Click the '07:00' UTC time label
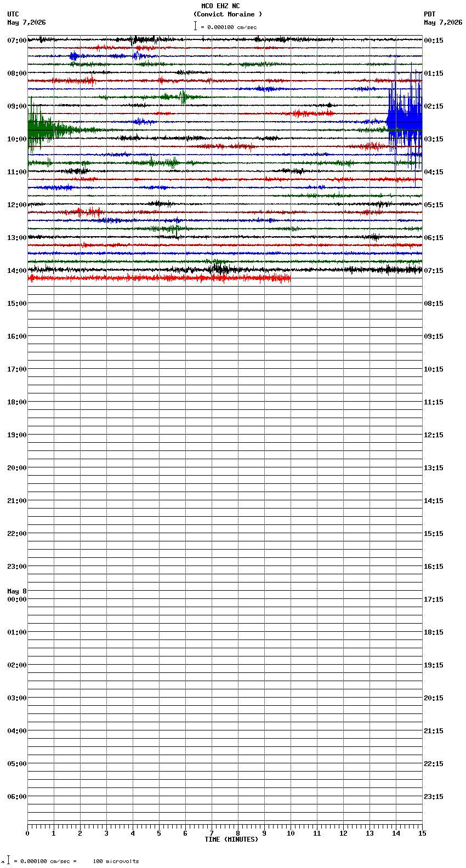The image size is (466, 868). click(17, 41)
